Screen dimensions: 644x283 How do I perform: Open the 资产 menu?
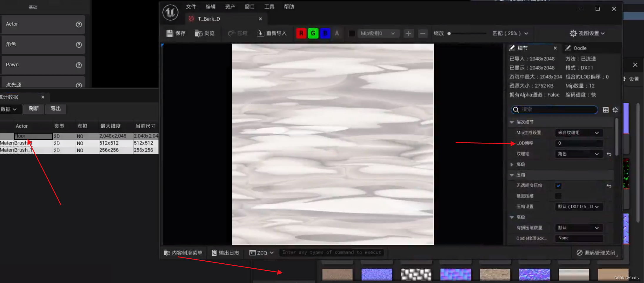pos(230,7)
